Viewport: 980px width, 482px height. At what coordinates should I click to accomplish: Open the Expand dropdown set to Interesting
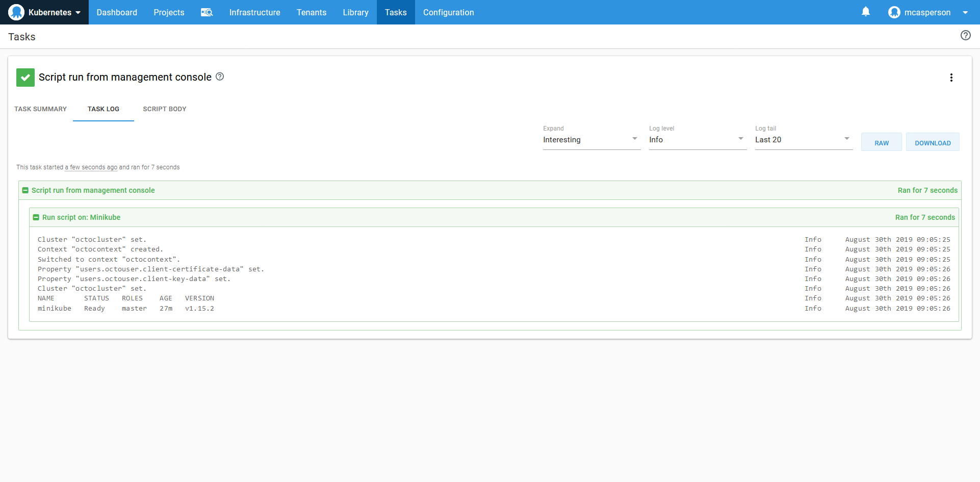[x=591, y=140]
